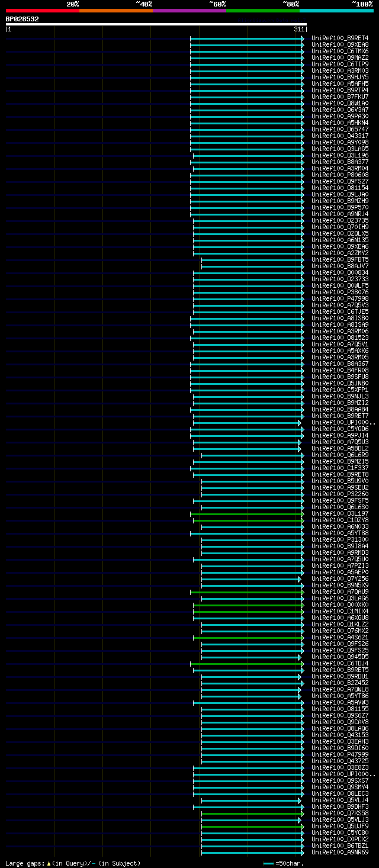Screen dimensions: 379x868
Task: Click hit UniRef100_A9PA30
Action: pyautogui.click(x=340, y=117)
